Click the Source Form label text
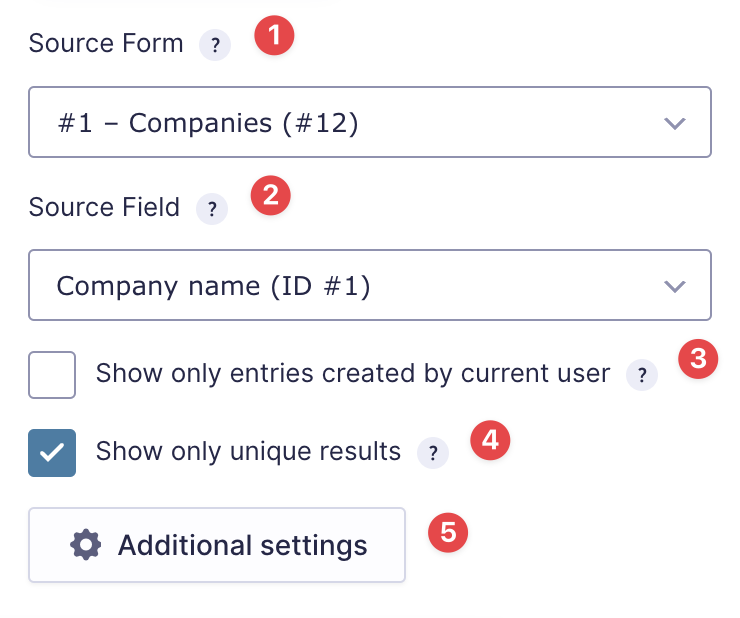This screenshot has width=740, height=618. (x=106, y=44)
